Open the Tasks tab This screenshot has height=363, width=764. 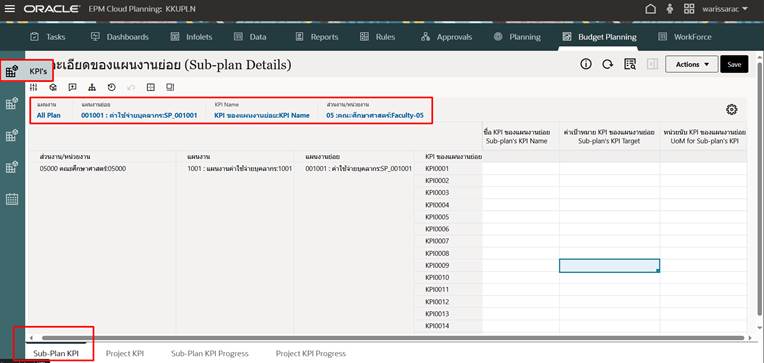tap(48, 37)
